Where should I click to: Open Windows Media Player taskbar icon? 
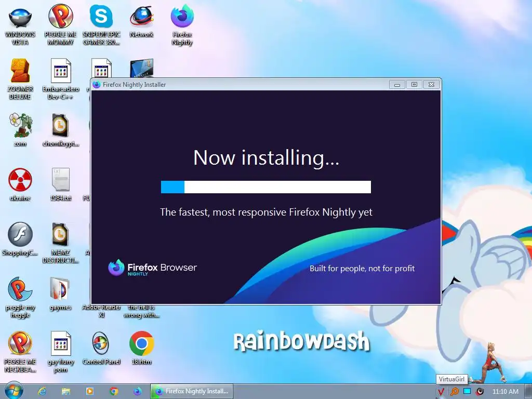(x=89, y=391)
